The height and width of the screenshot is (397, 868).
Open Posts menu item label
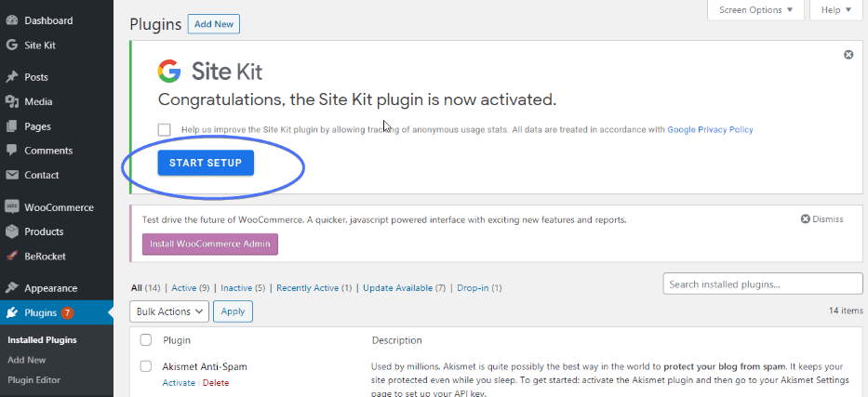[36, 77]
